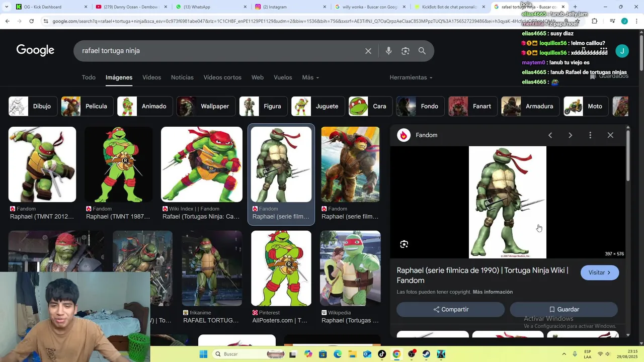Screen dimensions: 644x362
Task: Open Outlook from the taskbar
Action: (367, 354)
